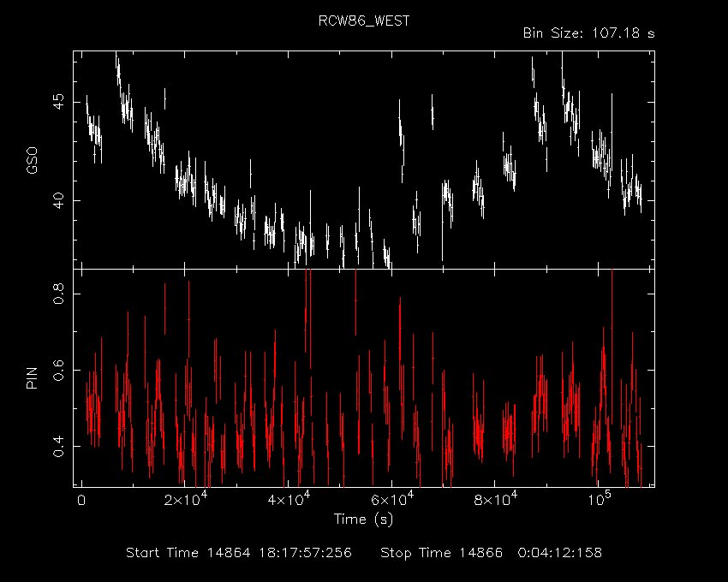Click the 0 tick label on time axis
The width and height of the screenshot is (728, 582).
81,501
